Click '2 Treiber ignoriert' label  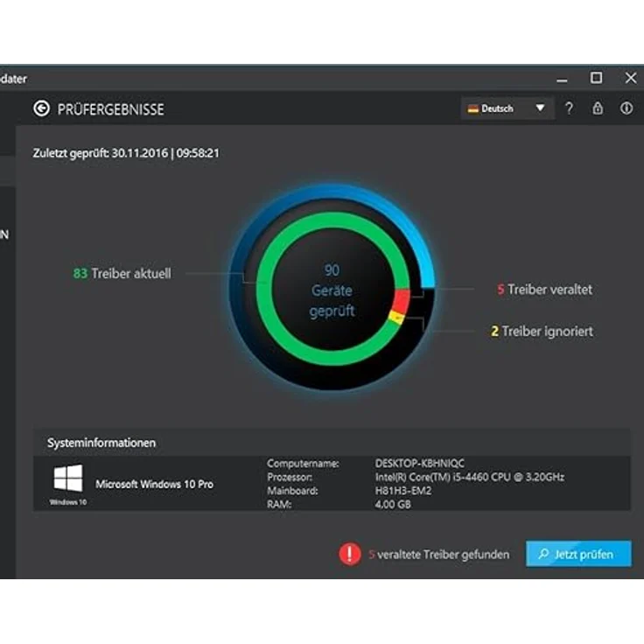pyautogui.click(x=542, y=331)
